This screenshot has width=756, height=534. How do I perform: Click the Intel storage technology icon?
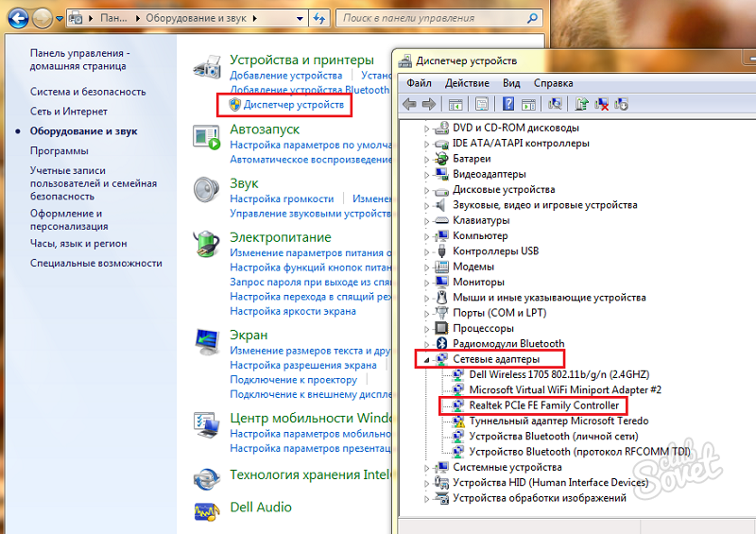click(207, 479)
